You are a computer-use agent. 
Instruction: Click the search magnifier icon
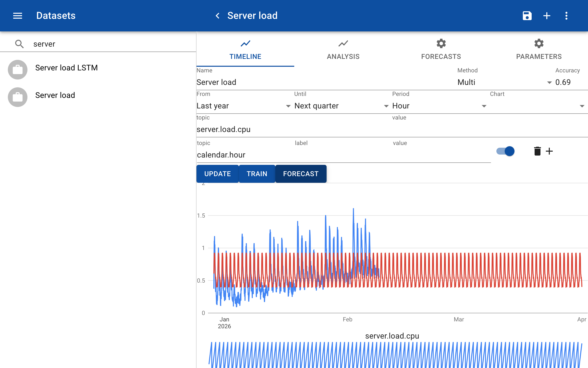19,44
